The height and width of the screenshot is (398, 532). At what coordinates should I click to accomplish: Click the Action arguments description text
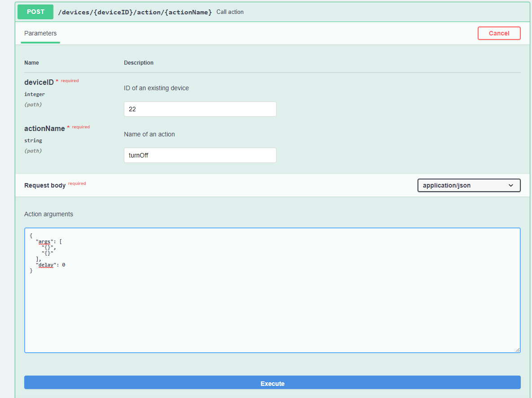[48, 214]
